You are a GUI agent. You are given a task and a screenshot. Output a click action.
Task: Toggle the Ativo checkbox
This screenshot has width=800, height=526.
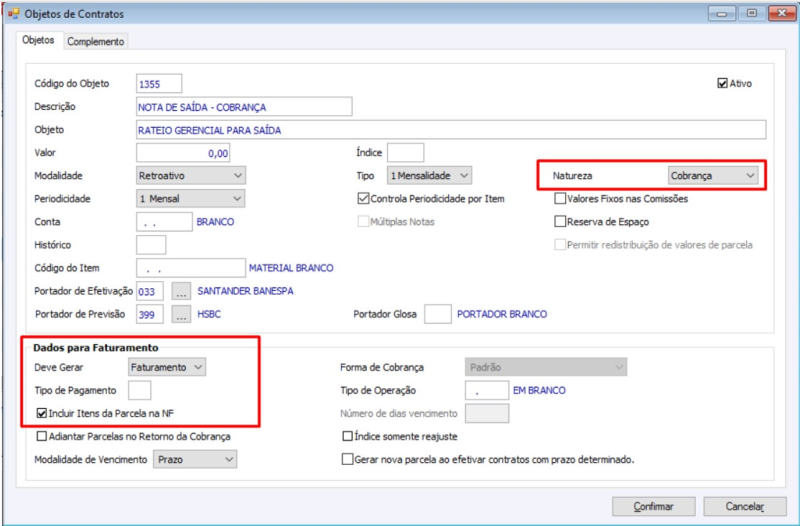722,83
